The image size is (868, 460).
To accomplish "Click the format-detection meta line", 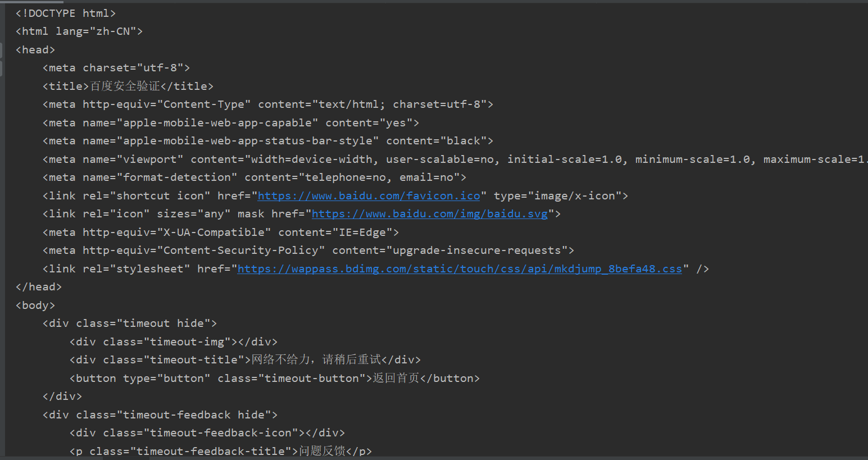I will [255, 177].
